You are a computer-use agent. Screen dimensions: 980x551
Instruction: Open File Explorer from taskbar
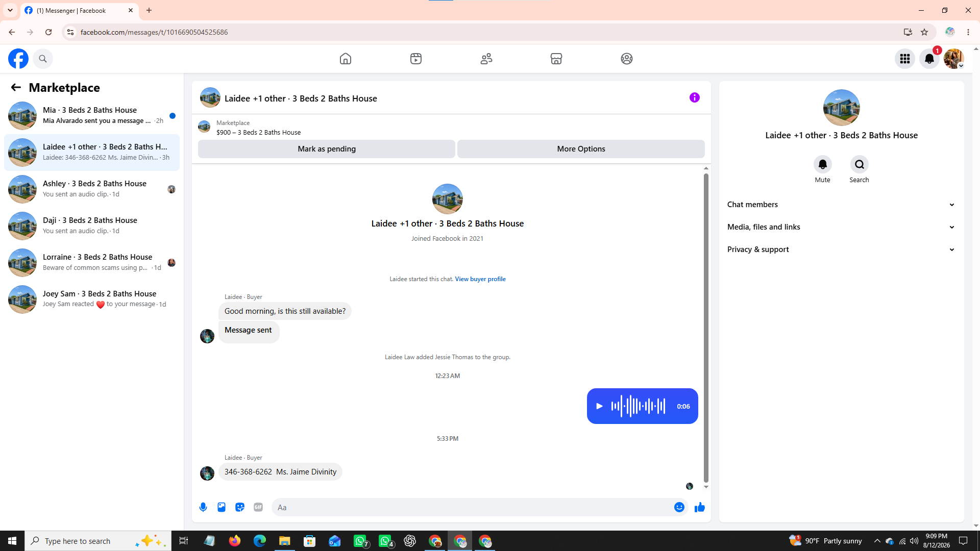[285, 541]
